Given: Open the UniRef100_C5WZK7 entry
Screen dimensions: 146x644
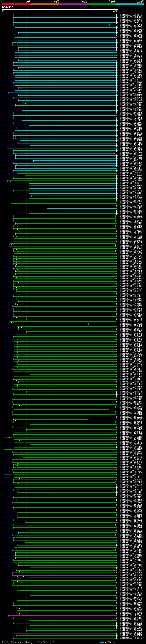Looking at the screenshot, I should click(x=131, y=633).
